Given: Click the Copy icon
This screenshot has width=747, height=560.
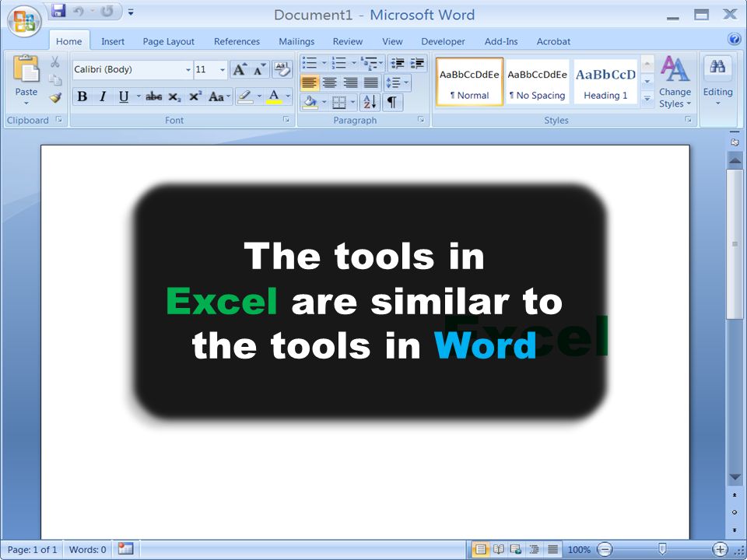Looking at the screenshot, I should pos(55,79).
